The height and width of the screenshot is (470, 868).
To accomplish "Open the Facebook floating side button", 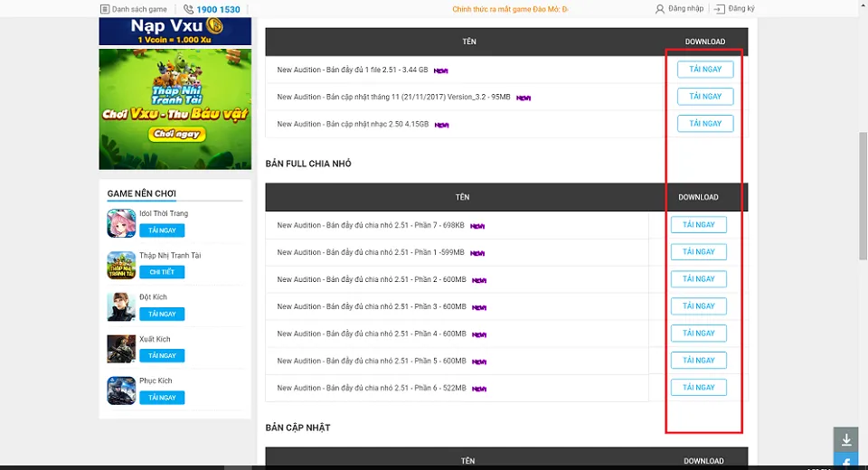I will tap(846, 463).
